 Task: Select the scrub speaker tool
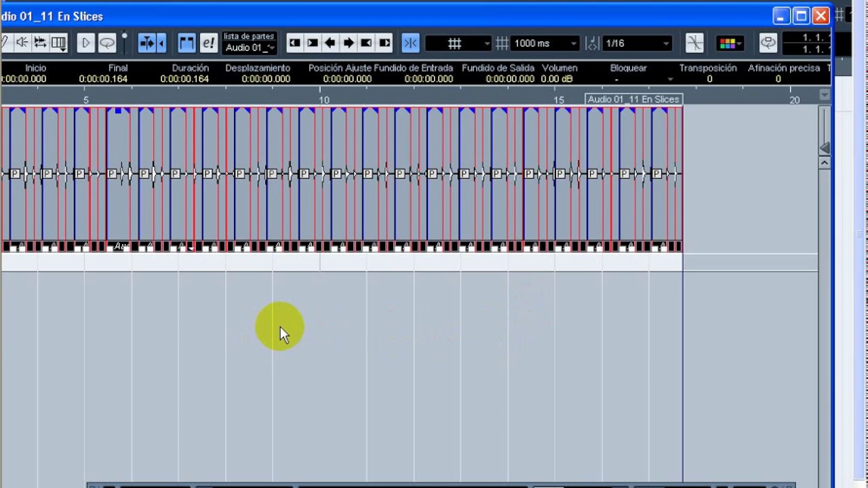click(22, 43)
